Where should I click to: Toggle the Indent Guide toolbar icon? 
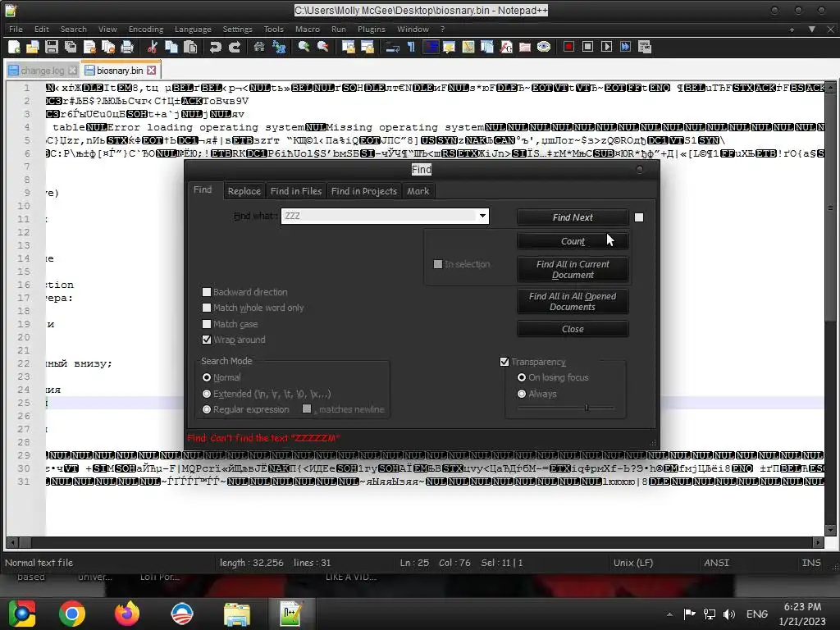click(x=430, y=47)
